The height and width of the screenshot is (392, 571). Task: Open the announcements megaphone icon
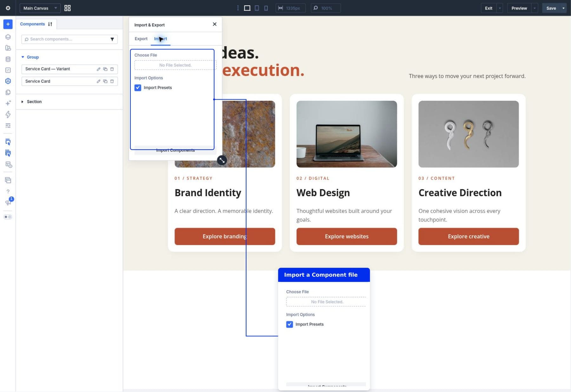point(8,202)
